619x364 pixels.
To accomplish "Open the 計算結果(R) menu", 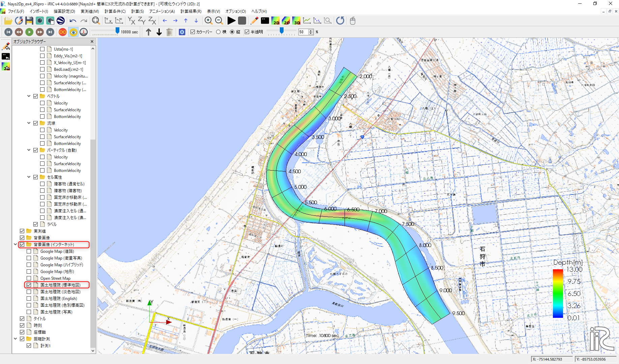I will (191, 11).
